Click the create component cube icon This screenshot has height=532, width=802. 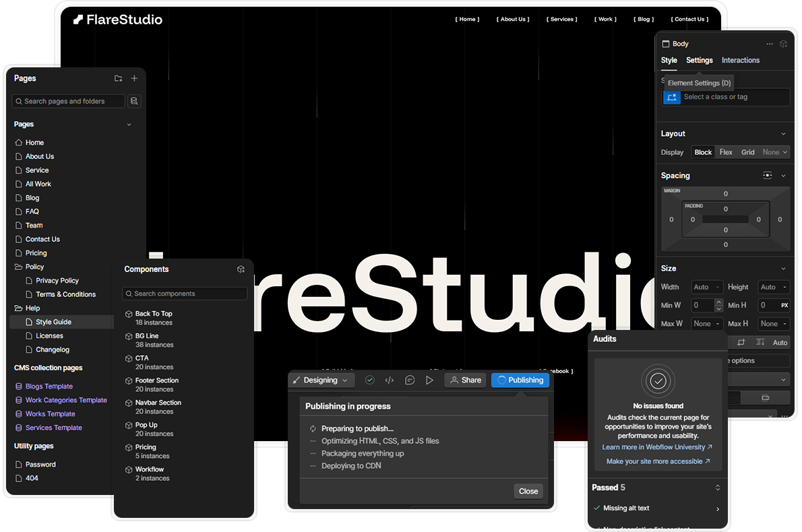pos(241,269)
